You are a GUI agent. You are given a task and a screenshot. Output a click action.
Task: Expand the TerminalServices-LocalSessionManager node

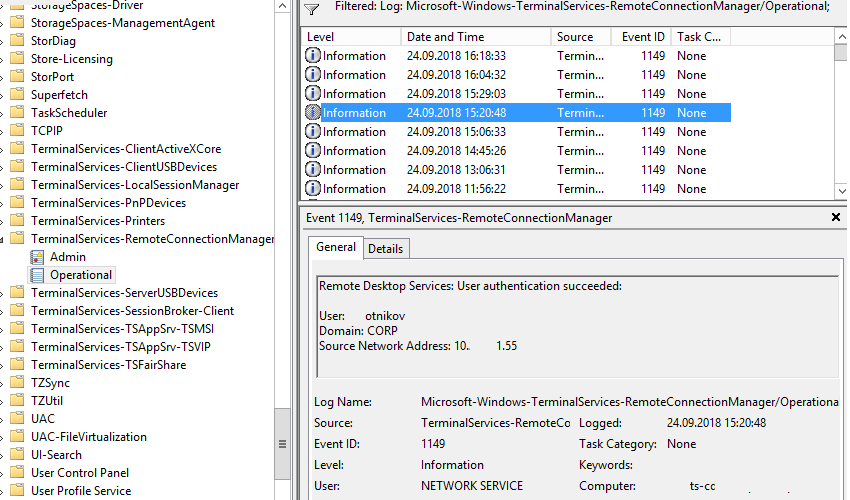coord(4,185)
